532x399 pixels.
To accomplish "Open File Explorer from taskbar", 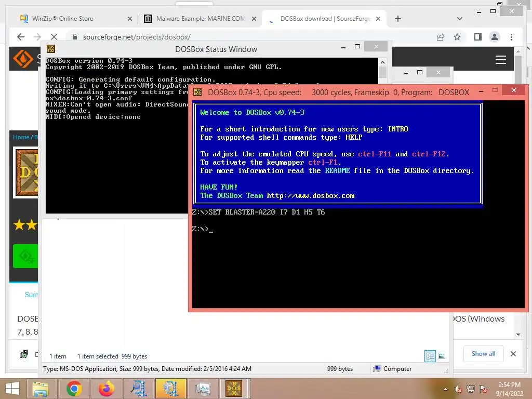I will click(41, 389).
